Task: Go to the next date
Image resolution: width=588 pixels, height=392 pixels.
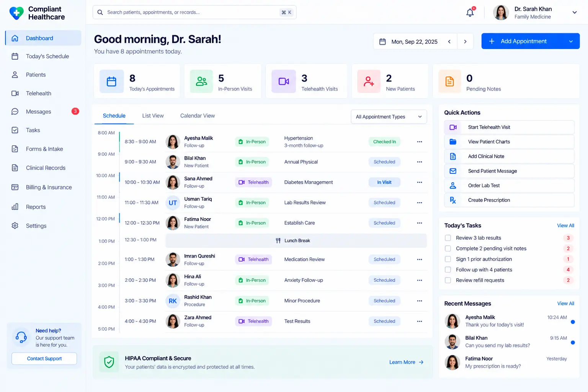Action: pyautogui.click(x=465, y=42)
